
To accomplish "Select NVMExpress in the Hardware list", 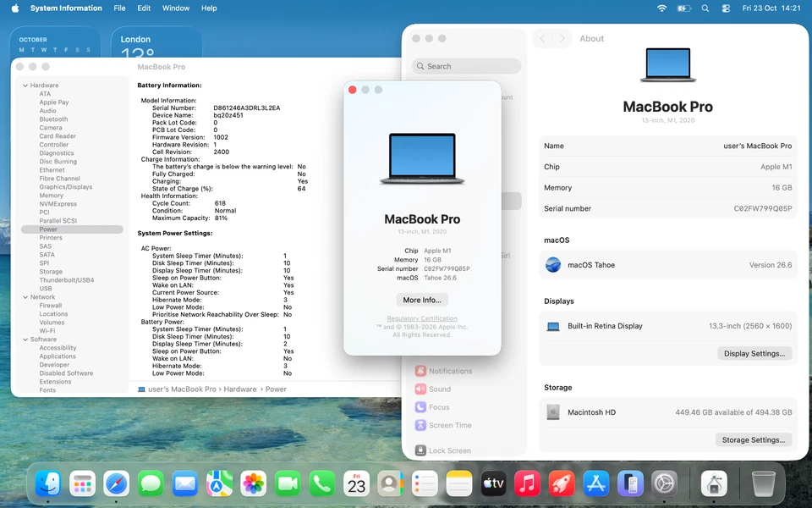I will pyautogui.click(x=58, y=204).
